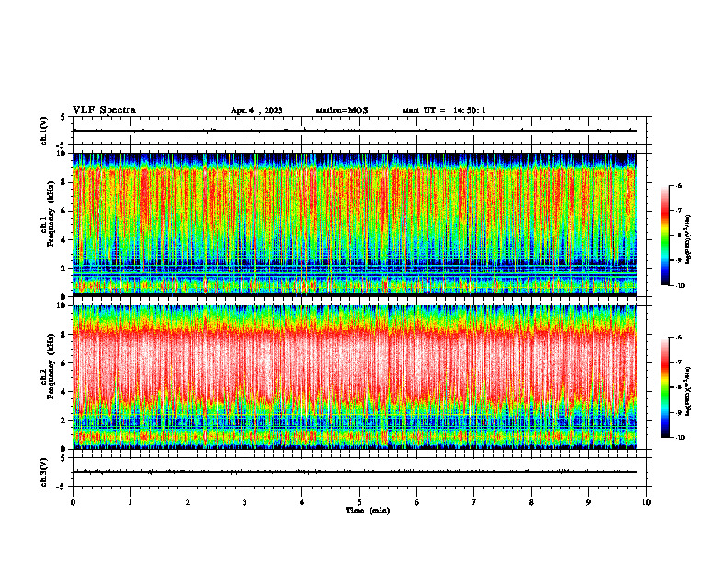Select the ch.2 color bar log(PSD) label
The height and width of the screenshot is (563, 728).
tap(688, 391)
